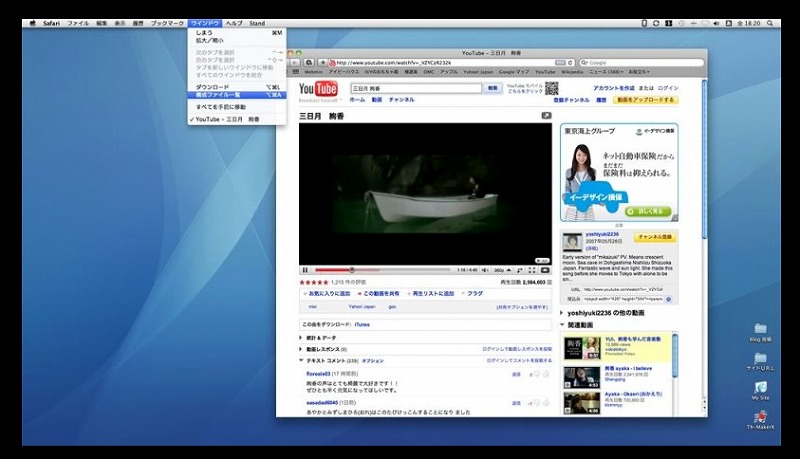Screen dimensions: 800x459
Task: Open the Blog folder on desktop
Action: [x=761, y=329]
